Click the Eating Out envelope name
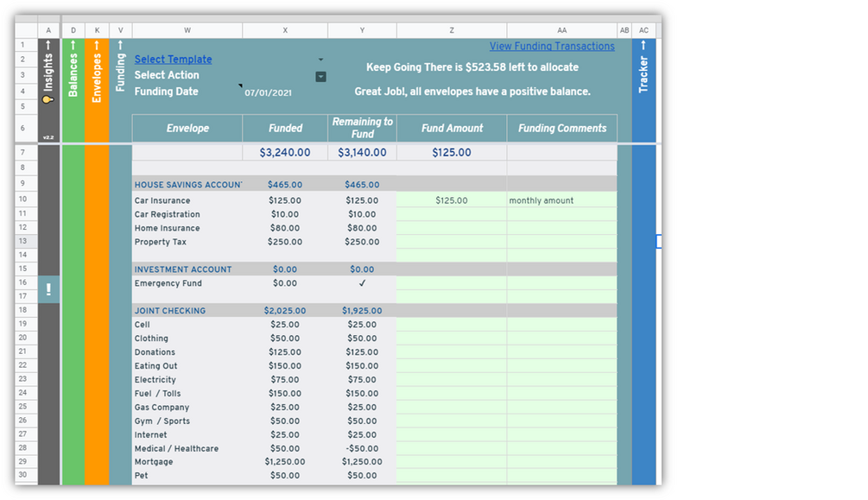This screenshot has height=500, width=868. (156, 366)
